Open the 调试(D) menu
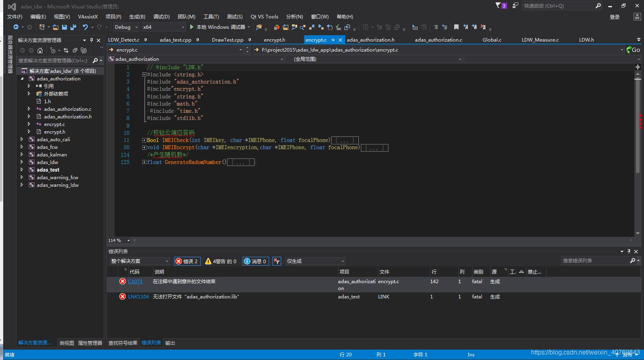Image resolution: width=644 pixels, height=360 pixels. pyautogui.click(x=161, y=17)
